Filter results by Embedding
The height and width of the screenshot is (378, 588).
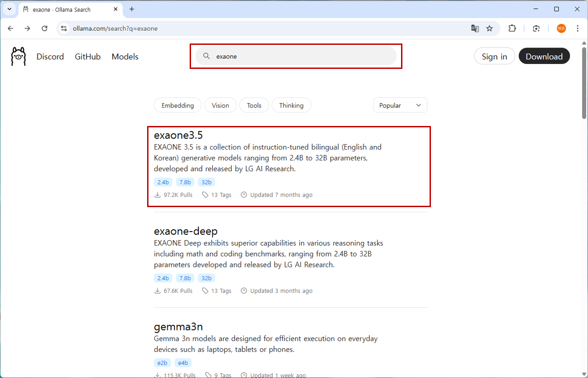[x=177, y=105]
